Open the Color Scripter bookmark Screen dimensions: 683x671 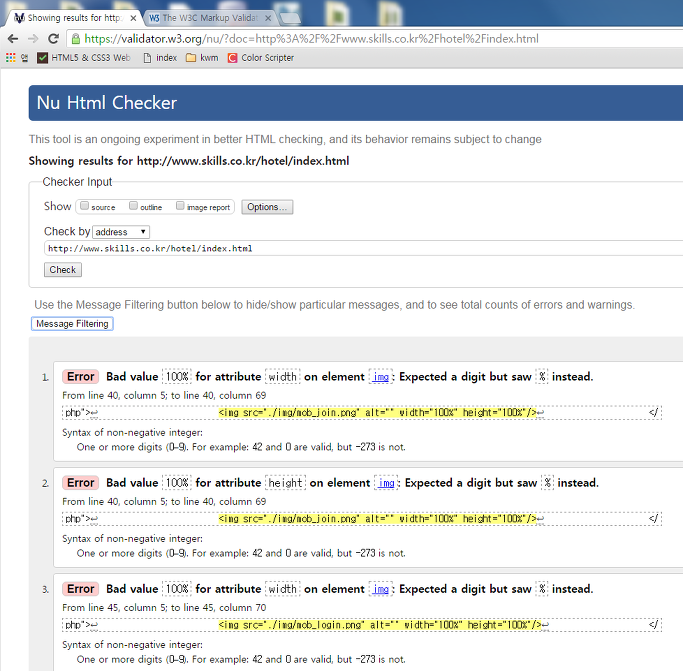(x=261, y=58)
